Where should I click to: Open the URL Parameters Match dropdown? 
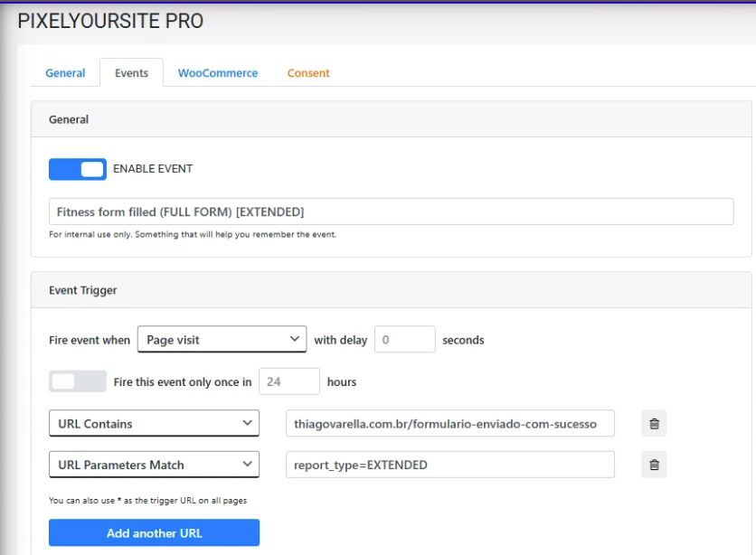155,465
